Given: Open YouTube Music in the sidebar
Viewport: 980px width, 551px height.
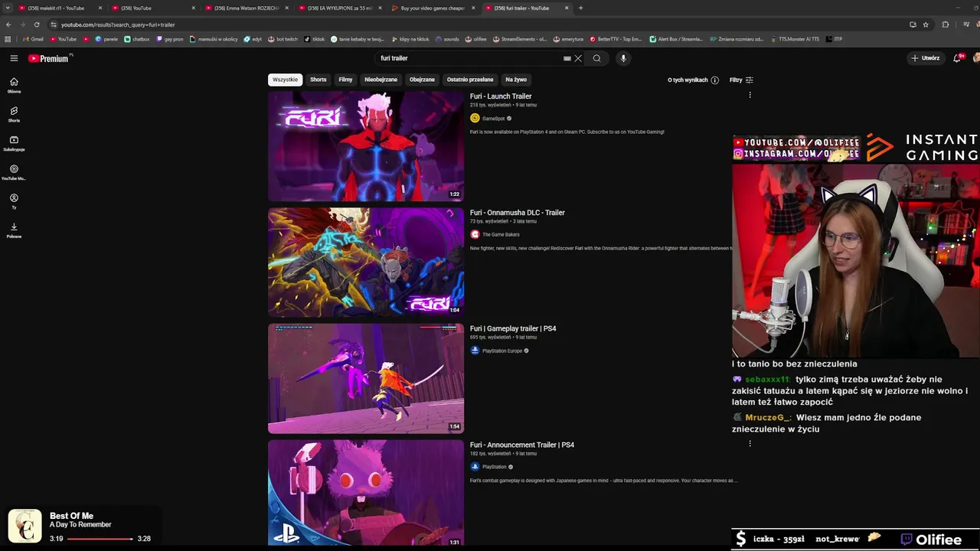Looking at the screenshot, I should 14,172.
